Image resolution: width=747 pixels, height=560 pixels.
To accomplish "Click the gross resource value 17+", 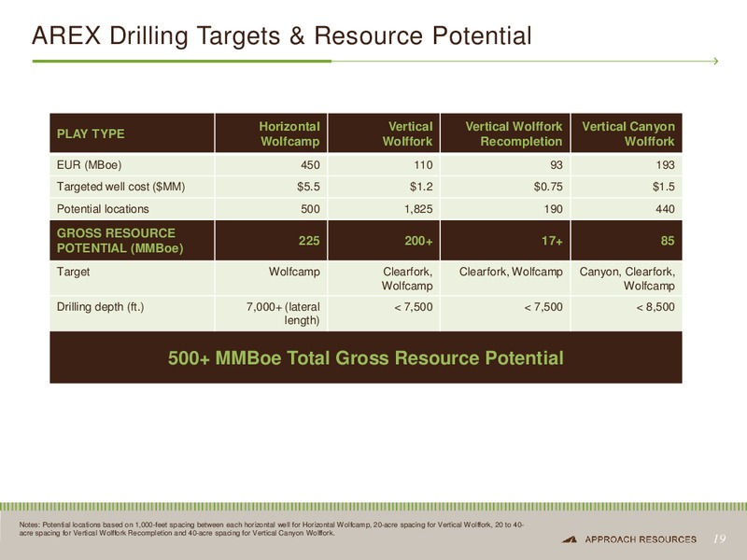I will tap(552, 241).
